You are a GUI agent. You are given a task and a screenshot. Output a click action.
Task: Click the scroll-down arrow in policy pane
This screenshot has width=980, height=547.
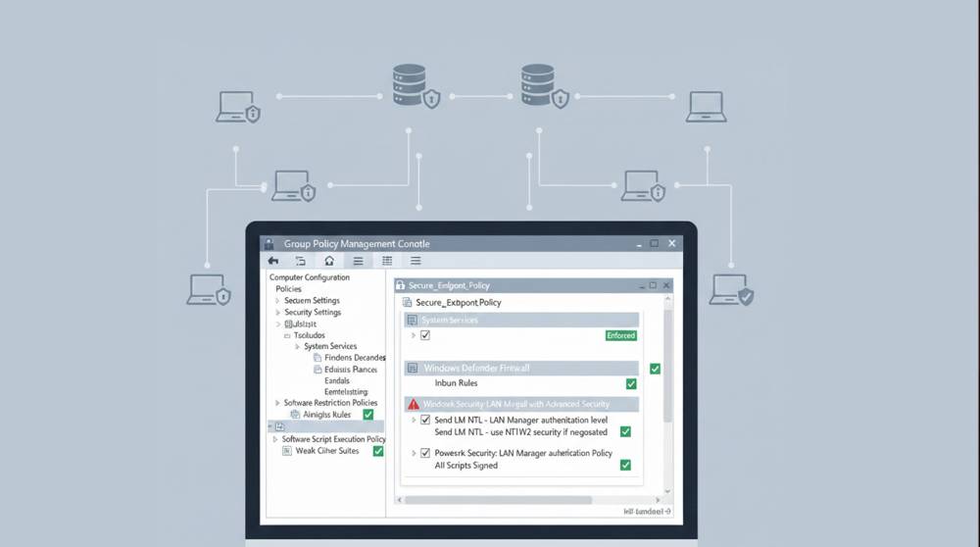(x=667, y=491)
